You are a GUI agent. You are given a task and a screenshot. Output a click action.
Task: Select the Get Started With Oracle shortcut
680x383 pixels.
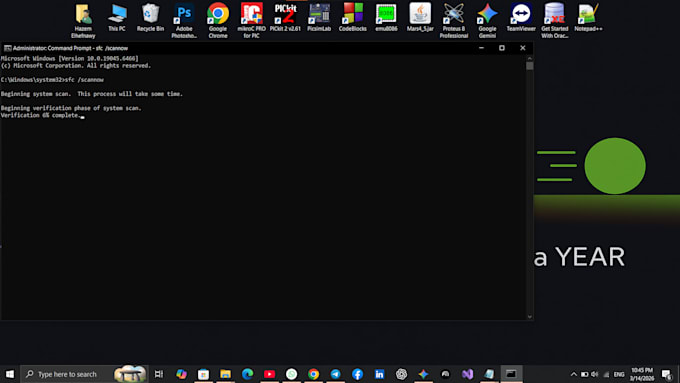click(555, 20)
